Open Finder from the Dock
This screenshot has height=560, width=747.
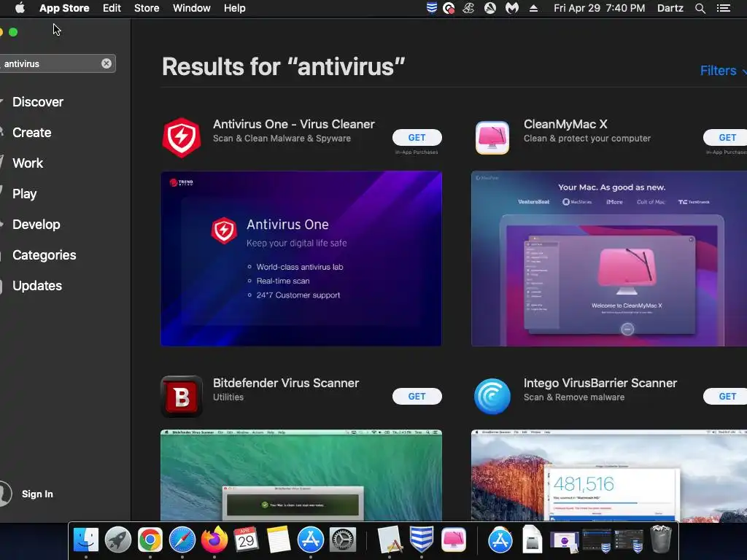[86, 540]
